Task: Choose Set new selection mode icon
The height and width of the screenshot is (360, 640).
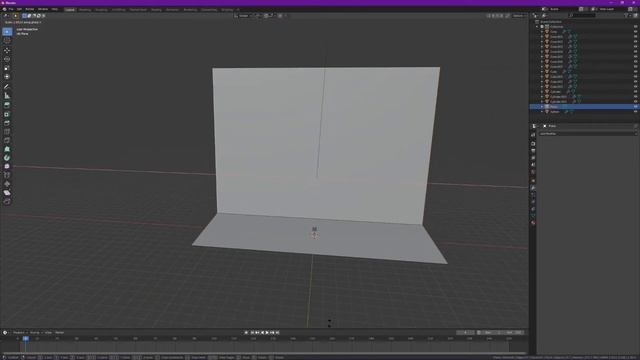Action: click(24, 16)
